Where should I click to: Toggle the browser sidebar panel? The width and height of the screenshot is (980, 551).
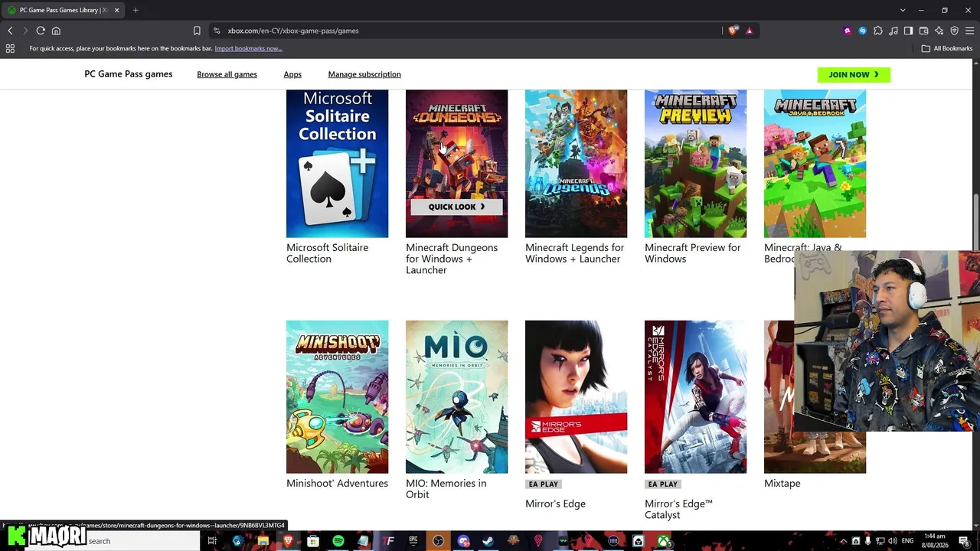[908, 31]
